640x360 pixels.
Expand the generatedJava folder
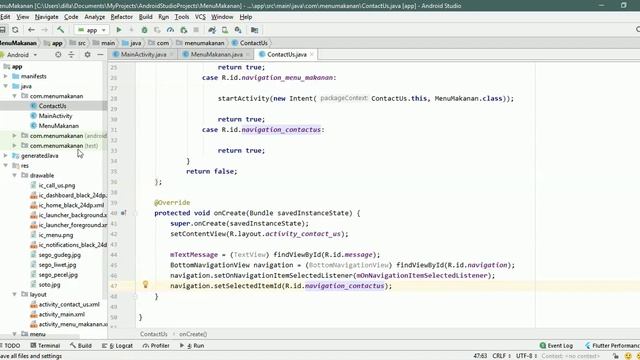(x=6, y=156)
